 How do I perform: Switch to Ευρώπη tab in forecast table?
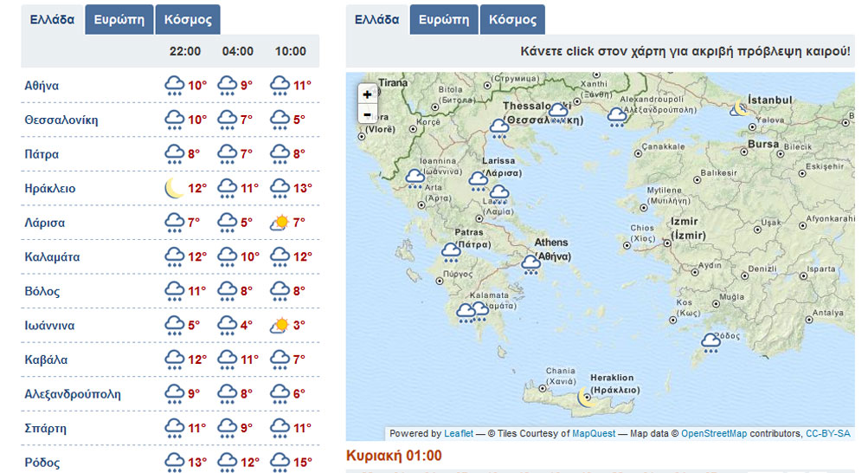tap(119, 19)
